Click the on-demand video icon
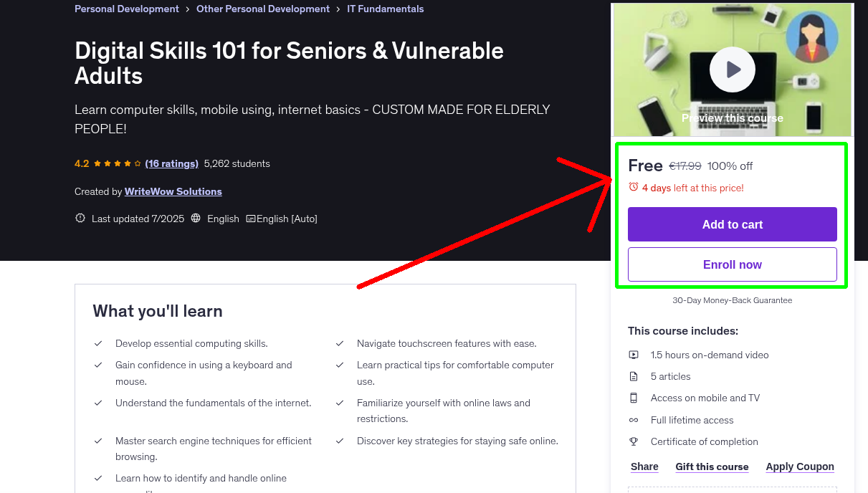 coord(634,354)
